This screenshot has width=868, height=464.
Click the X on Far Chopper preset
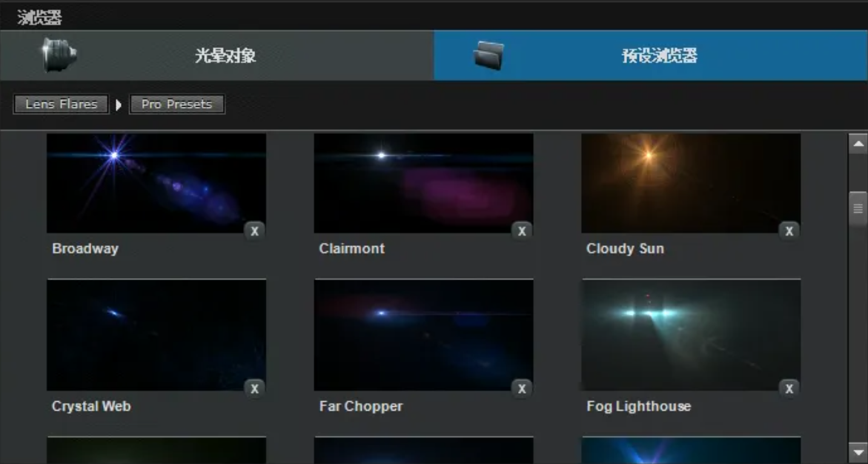(522, 388)
